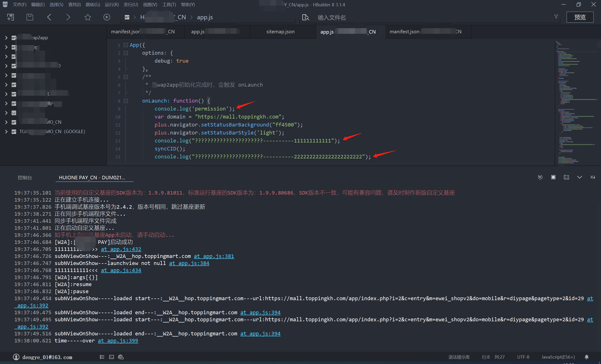601x364 pixels.
Task: Click the bookmark star icon
Action: 88,17
